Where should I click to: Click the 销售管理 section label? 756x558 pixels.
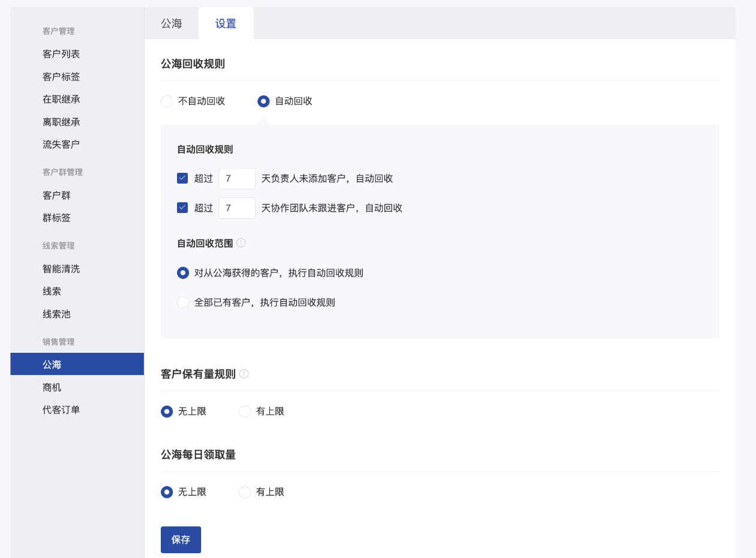click(58, 342)
